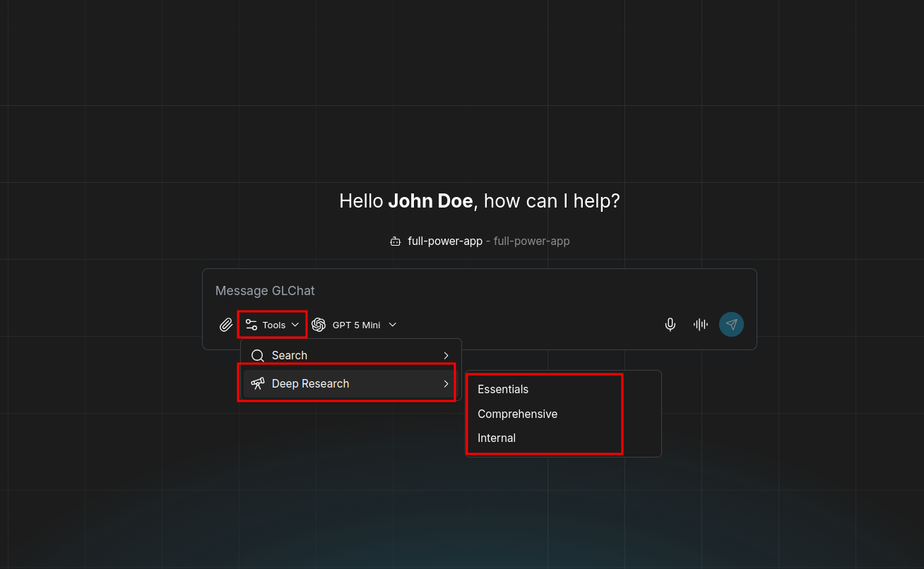The height and width of the screenshot is (569, 924).
Task: Choose the Deep Research menu label
Action: pos(310,383)
